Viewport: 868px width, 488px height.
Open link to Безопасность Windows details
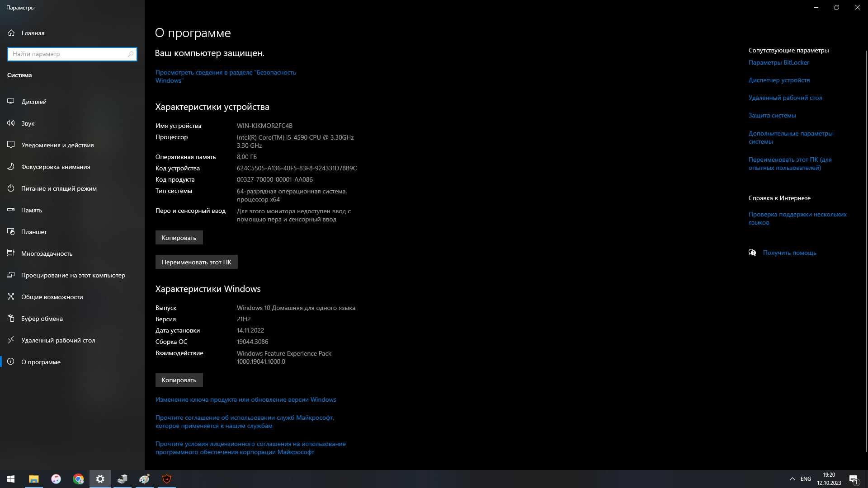click(226, 76)
